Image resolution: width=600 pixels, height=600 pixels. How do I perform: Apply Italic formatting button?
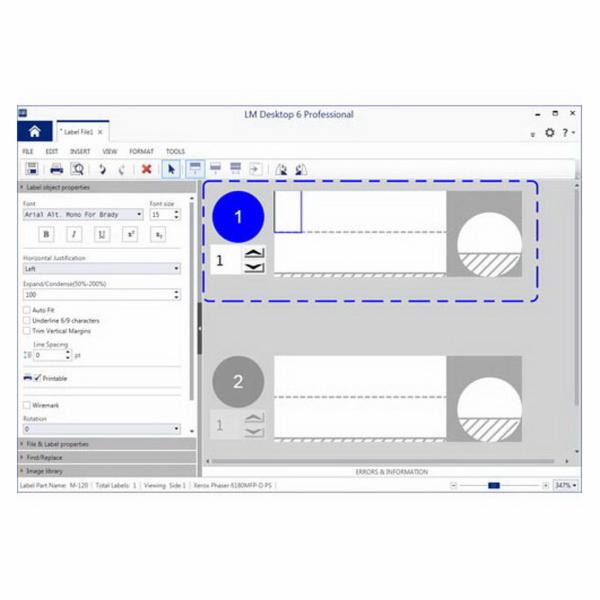click(x=74, y=234)
